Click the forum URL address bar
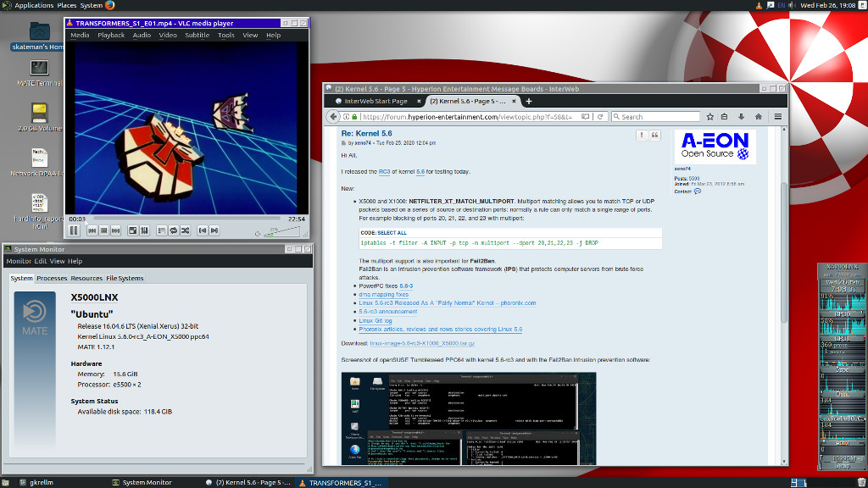Screen dimensions: 868x488 [468, 117]
